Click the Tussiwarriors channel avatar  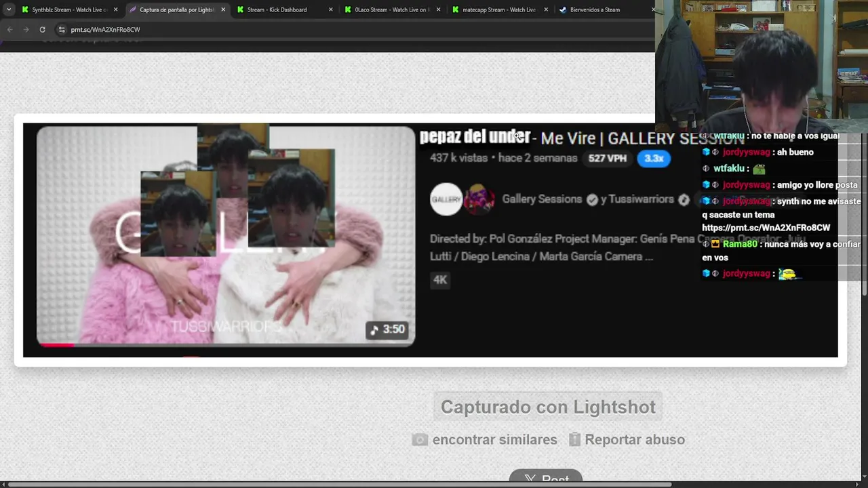tap(479, 199)
